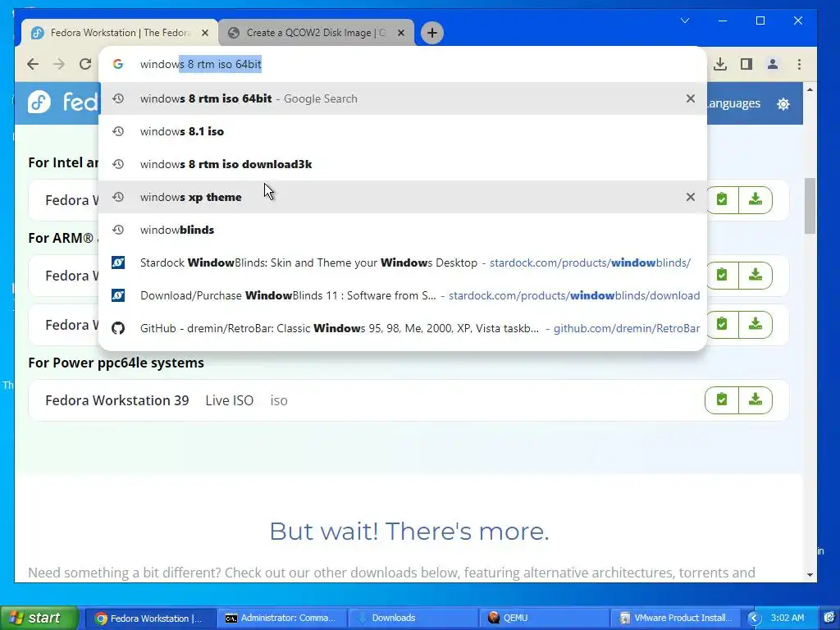
Task: Click the scrollbar down arrow
Action: (810, 575)
